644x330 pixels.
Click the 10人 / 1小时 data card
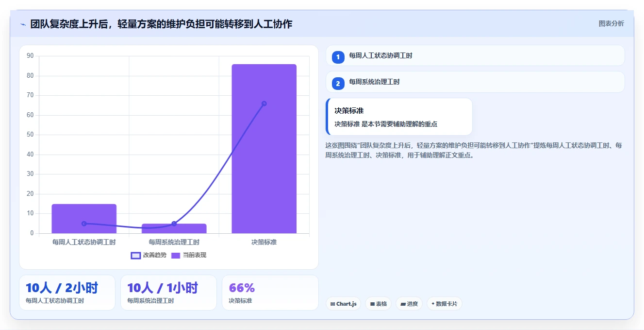click(168, 293)
